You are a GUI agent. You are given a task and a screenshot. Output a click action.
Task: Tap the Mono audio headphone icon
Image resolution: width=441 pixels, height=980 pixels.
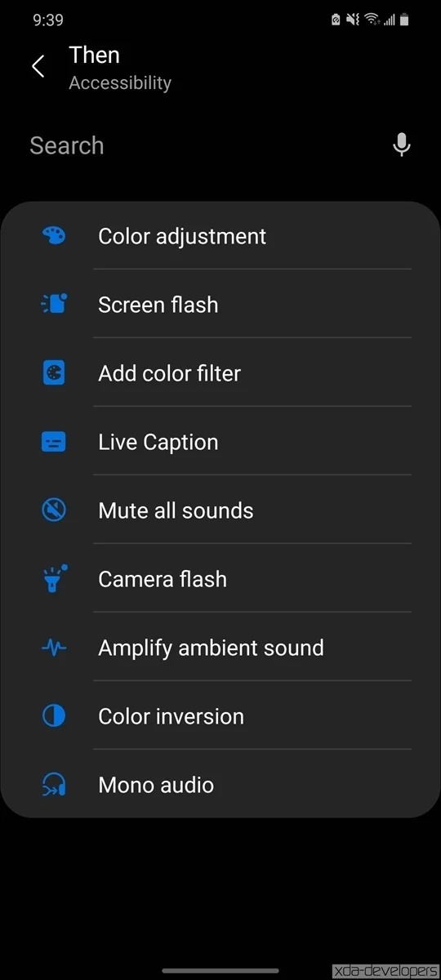(x=53, y=785)
